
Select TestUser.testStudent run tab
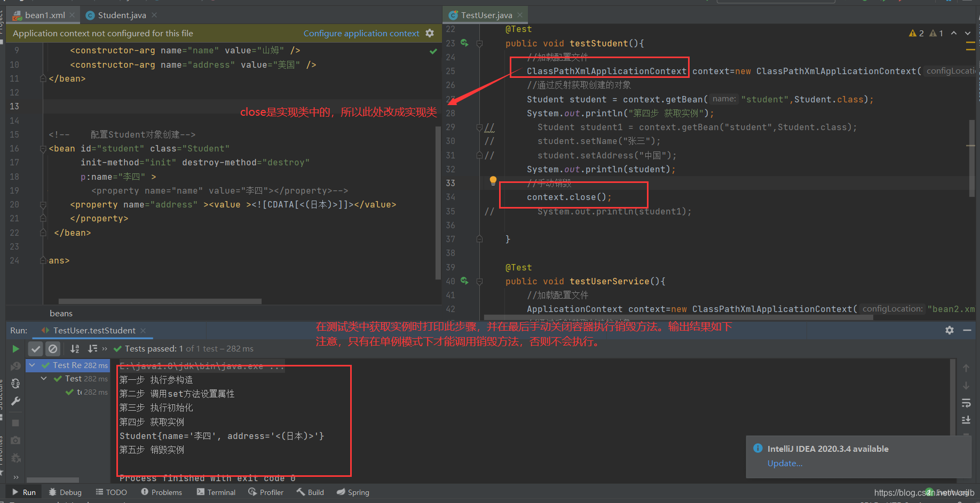(x=94, y=331)
